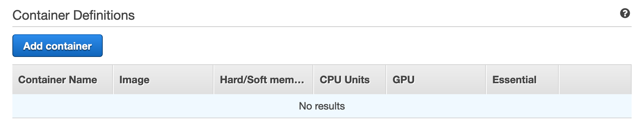Click divider between Image and Hard/Soft memory

[213, 80]
